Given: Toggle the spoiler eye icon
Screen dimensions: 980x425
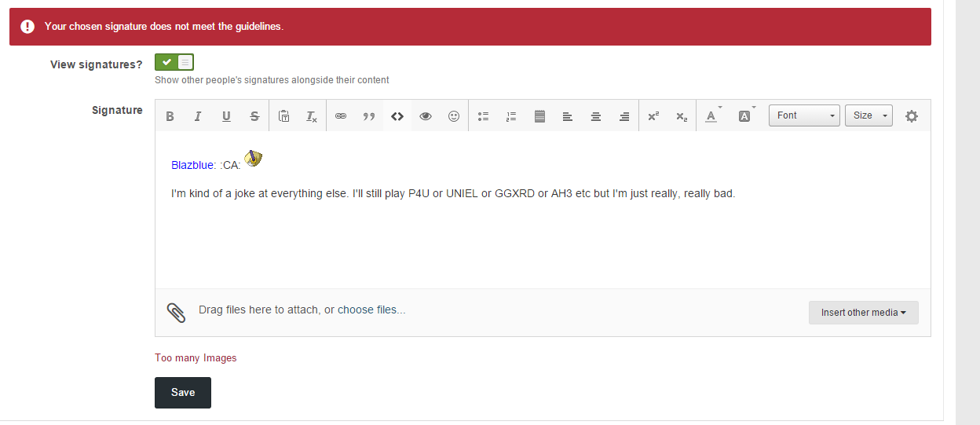Looking at the screenshot, I should click(x=426, y=116).
